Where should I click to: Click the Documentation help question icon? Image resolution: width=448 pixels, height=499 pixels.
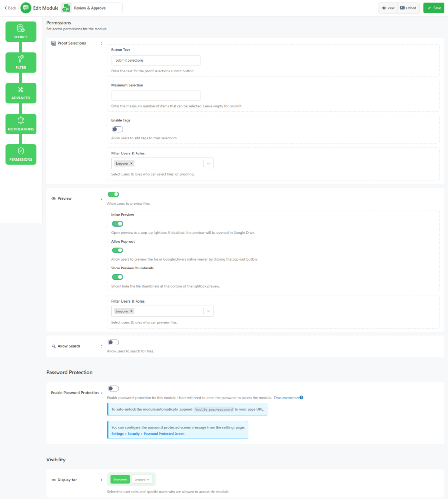coord(301,398)
